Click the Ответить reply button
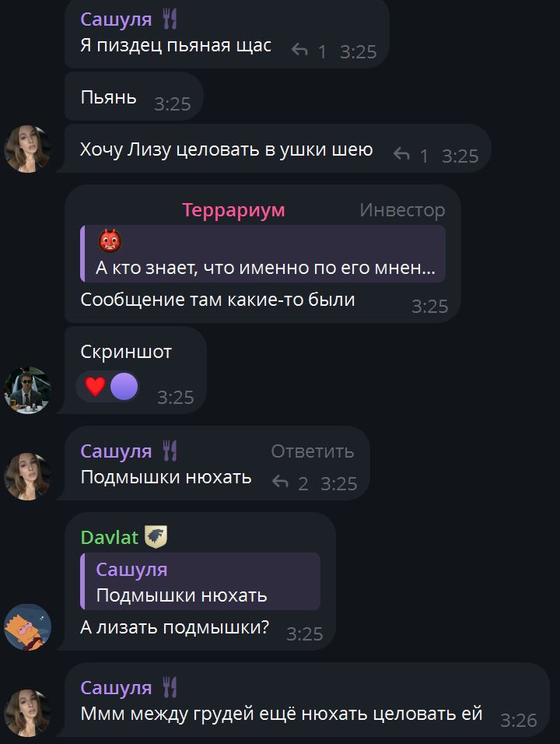This screenshot has height=744, width=560. 313,451
